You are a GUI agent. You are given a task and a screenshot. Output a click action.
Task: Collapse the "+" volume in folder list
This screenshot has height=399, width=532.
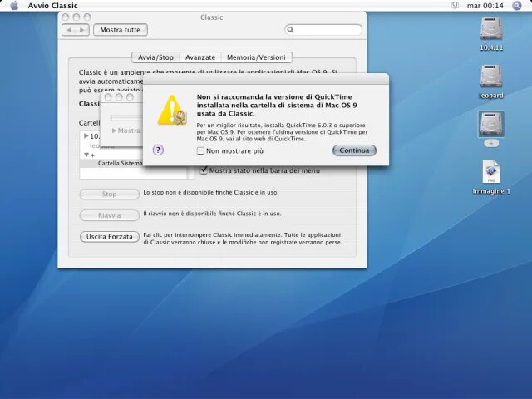86,155
